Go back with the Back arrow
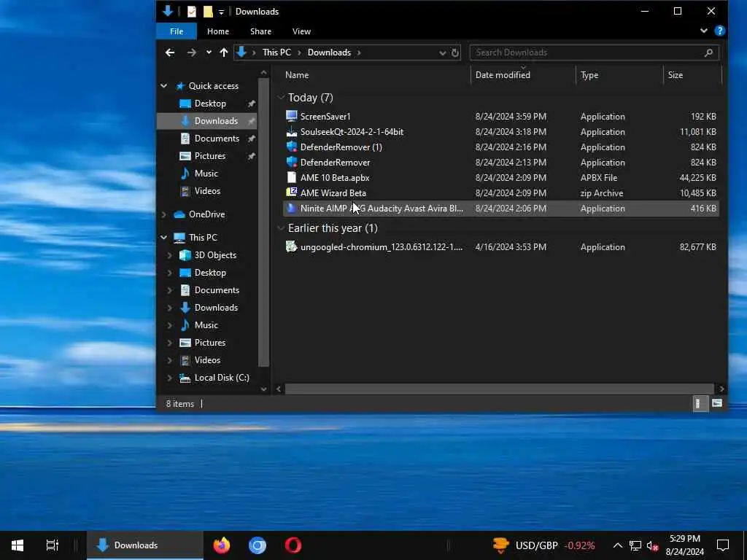Image resolution: width=747 pixels, height=560 pixels. tap(169, 52)
